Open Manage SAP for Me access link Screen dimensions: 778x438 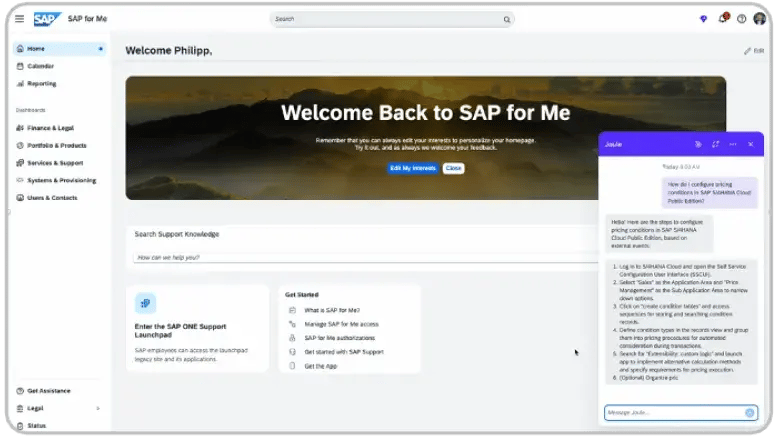coord(341,324)
